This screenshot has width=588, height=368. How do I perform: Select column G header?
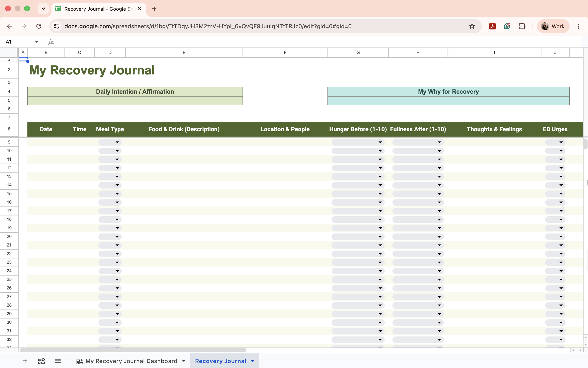358,53
